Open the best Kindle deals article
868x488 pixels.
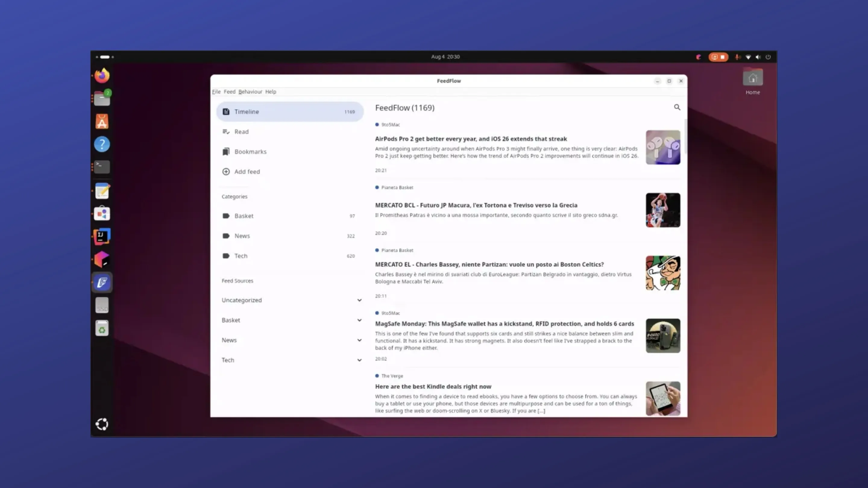tap(433, 386)
